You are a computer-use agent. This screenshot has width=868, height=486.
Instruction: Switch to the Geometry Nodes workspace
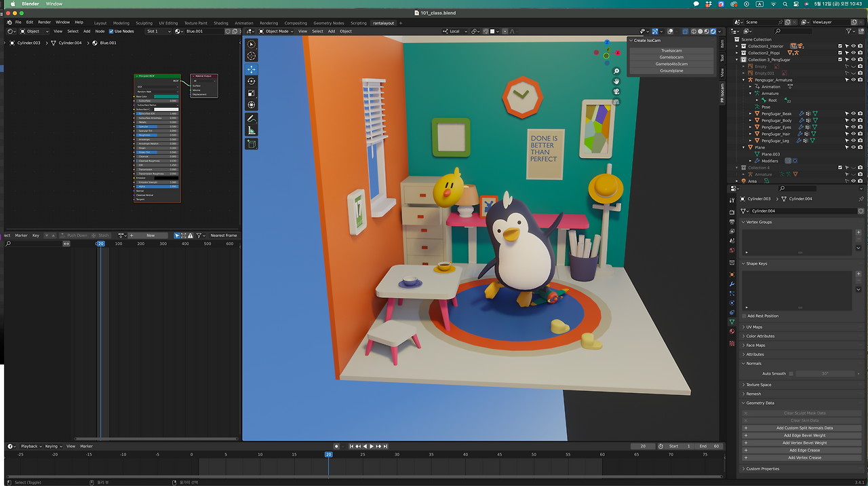(x=328, y=23)
